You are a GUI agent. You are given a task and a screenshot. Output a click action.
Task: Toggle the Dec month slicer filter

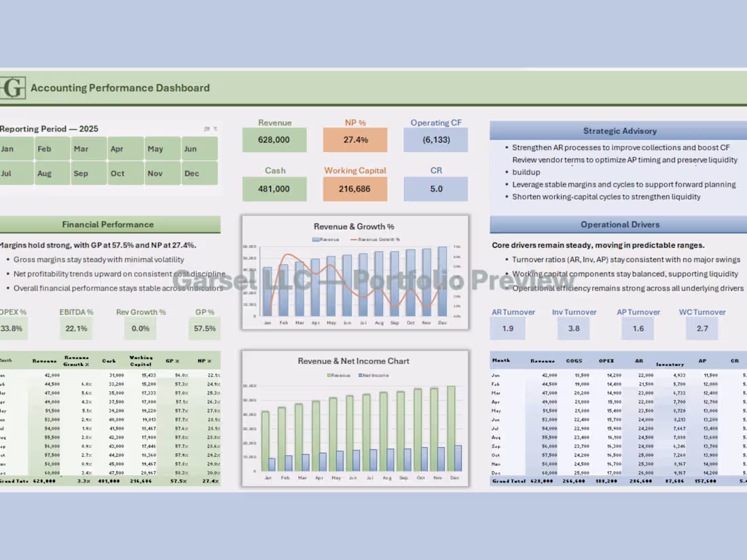pyautogui.click(x=198, y=173)
